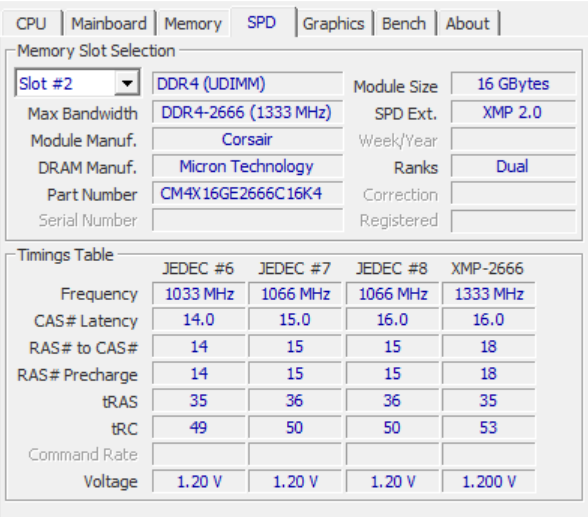The image size is (588, 517).
Task: Click the CAS# Latency row label
Action: (x=86, y=321)
